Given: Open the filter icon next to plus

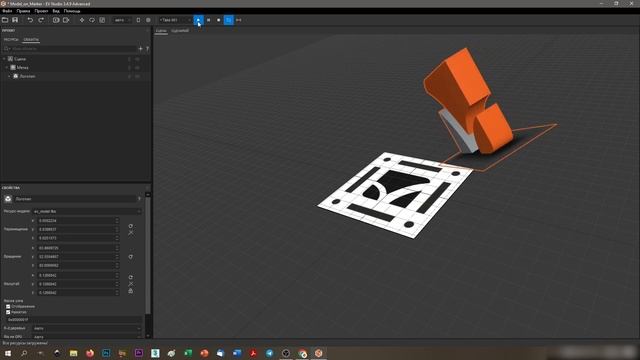Looking at the screenshot, I should tap(147, 49).
